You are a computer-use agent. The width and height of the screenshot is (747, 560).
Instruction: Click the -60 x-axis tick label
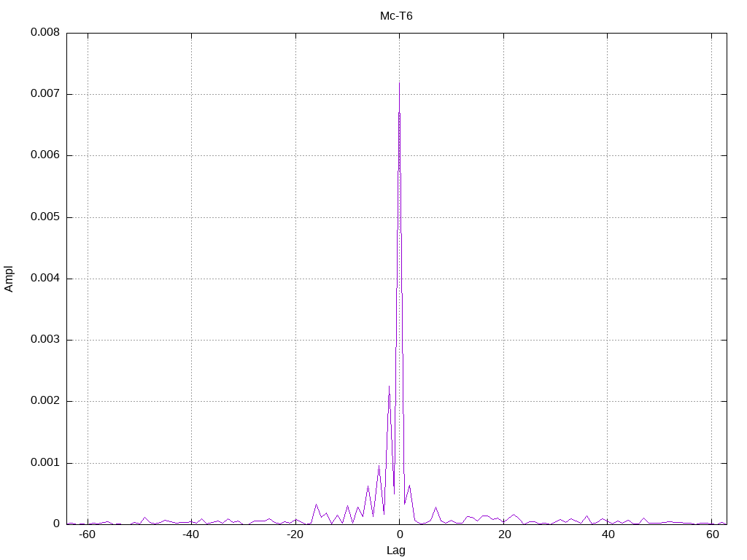coord(87,534)
